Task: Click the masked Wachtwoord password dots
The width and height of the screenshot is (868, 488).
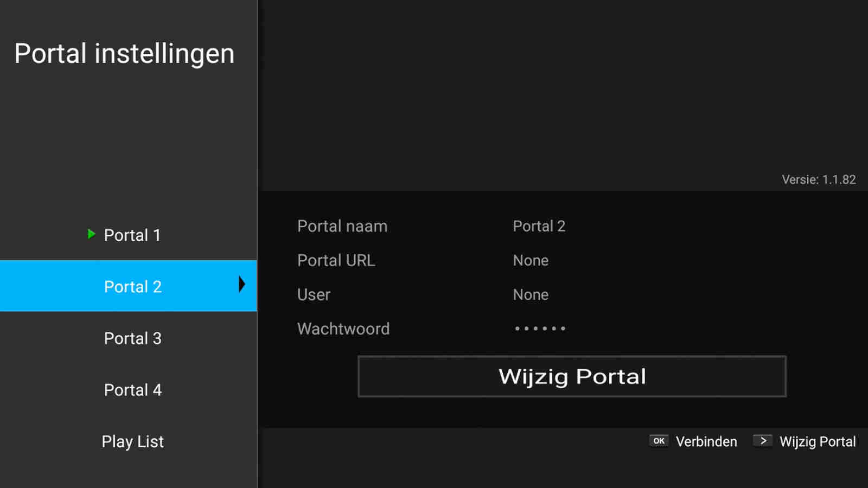Action: pos(540,329)
